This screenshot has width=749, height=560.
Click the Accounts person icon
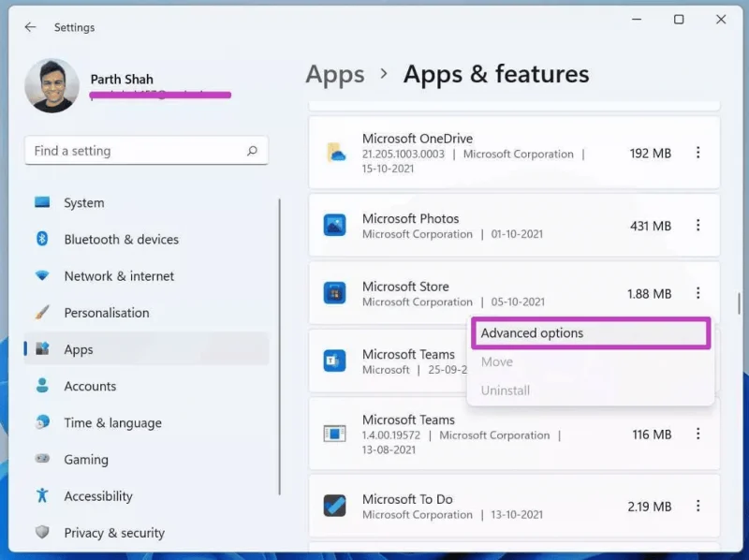[42, 385]
